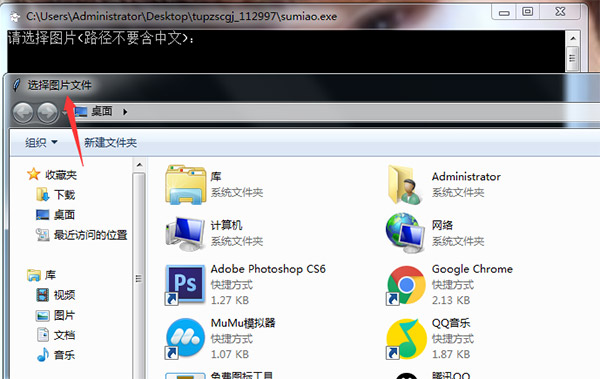The image size is (600, 379).
Task: Click the console window scroll up arrow
Action: coord(573,38)
